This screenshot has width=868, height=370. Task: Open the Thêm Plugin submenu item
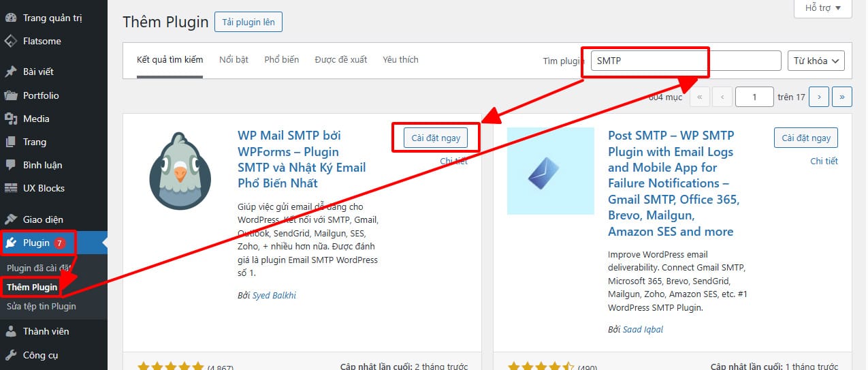(x=32, y=287)
